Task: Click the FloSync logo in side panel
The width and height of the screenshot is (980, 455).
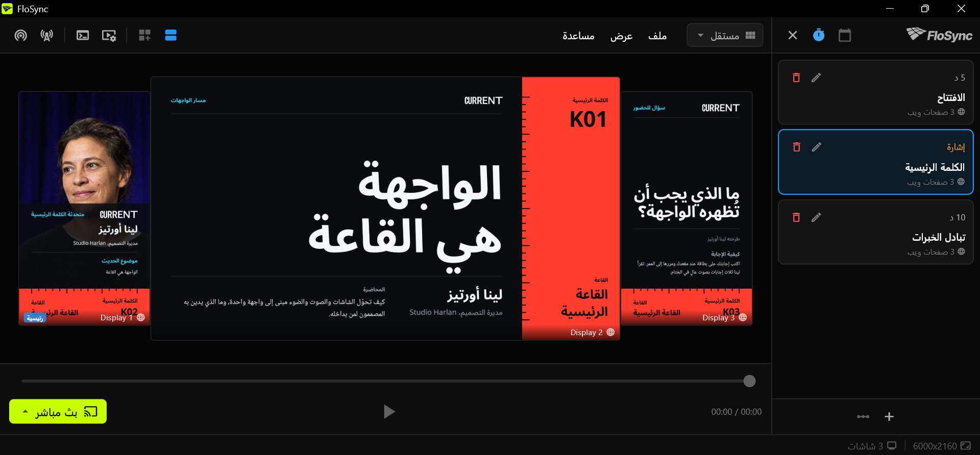Action: pyautogui.click(x=939, y=35)
